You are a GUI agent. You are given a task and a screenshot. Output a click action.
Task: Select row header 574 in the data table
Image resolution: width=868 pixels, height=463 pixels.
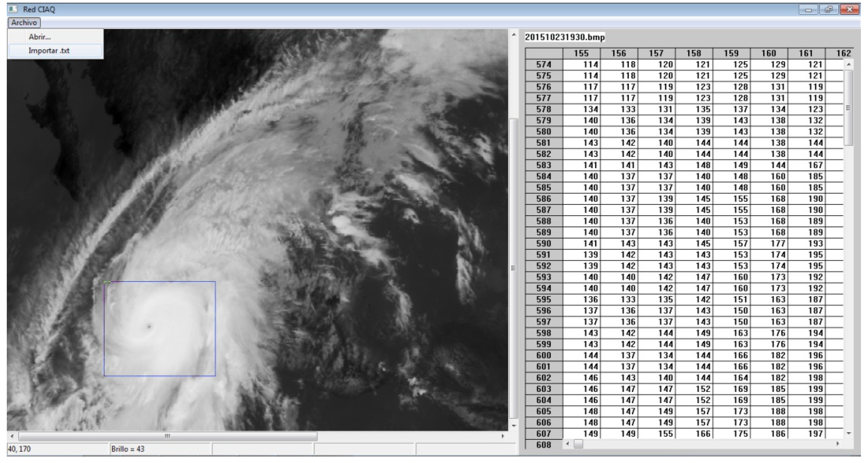tap(543, 64)
